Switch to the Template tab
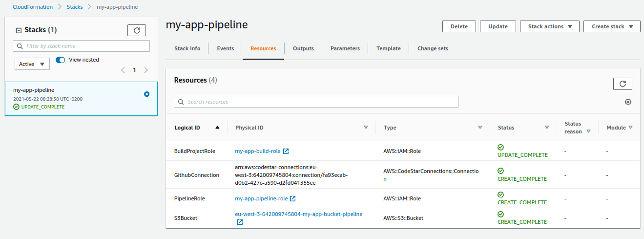Screen dimensions: 644x239 [388, 48]
